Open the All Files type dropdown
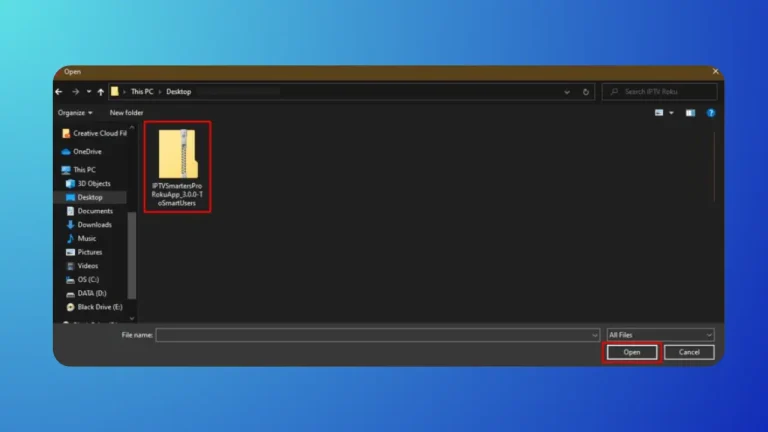The image size is (768, 432). pyautogui.click(x=660, y=335)
